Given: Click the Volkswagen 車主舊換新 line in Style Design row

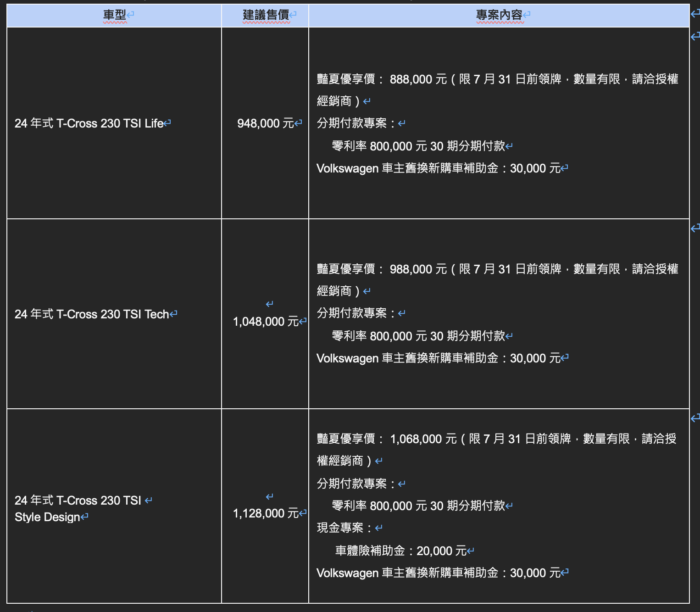Looking at the screenshot, I should (x=438, y=573).
